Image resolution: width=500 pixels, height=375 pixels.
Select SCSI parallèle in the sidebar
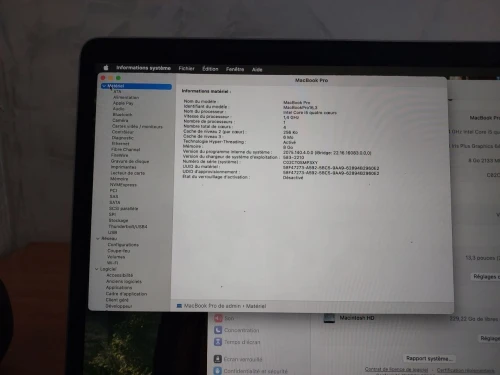[123, 208]
